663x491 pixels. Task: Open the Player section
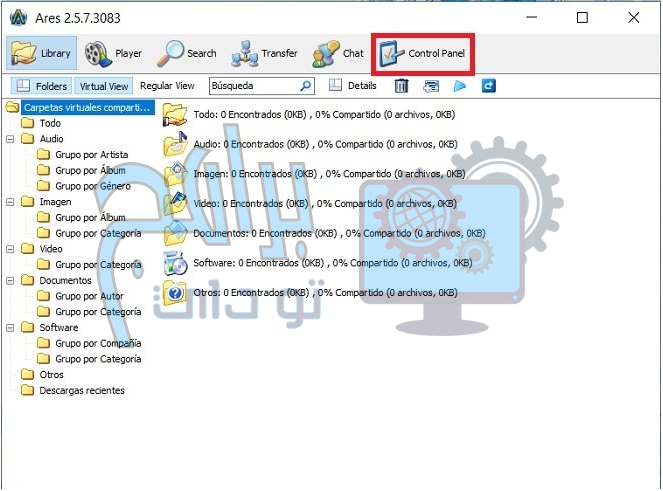pyautogui.click(x=112, y=53)
